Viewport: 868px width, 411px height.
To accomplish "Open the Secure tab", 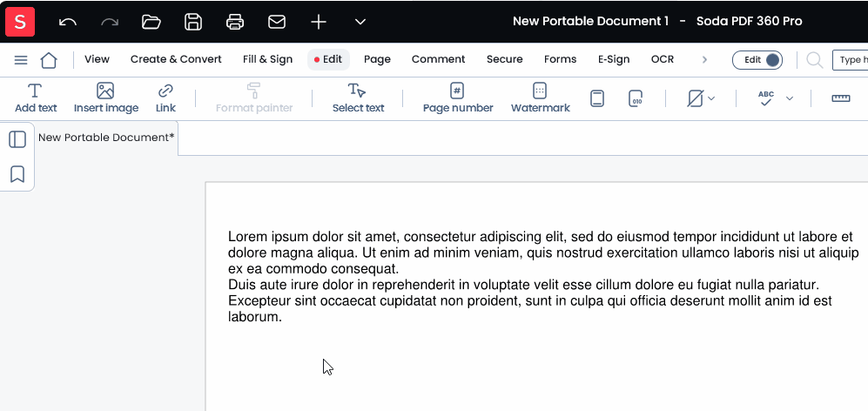I will [504, 59].
